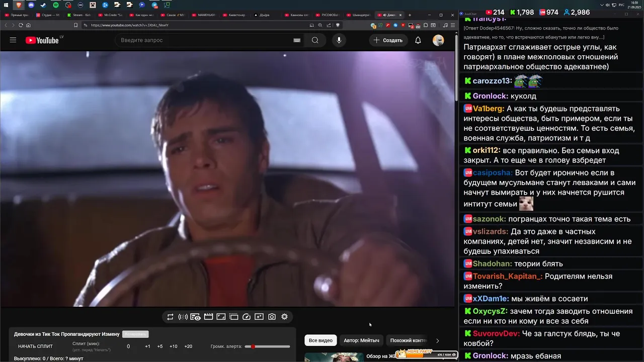Take a screenshot with the camera icon
The height and width of the screenshot is (362, 644).
(272, 317)
